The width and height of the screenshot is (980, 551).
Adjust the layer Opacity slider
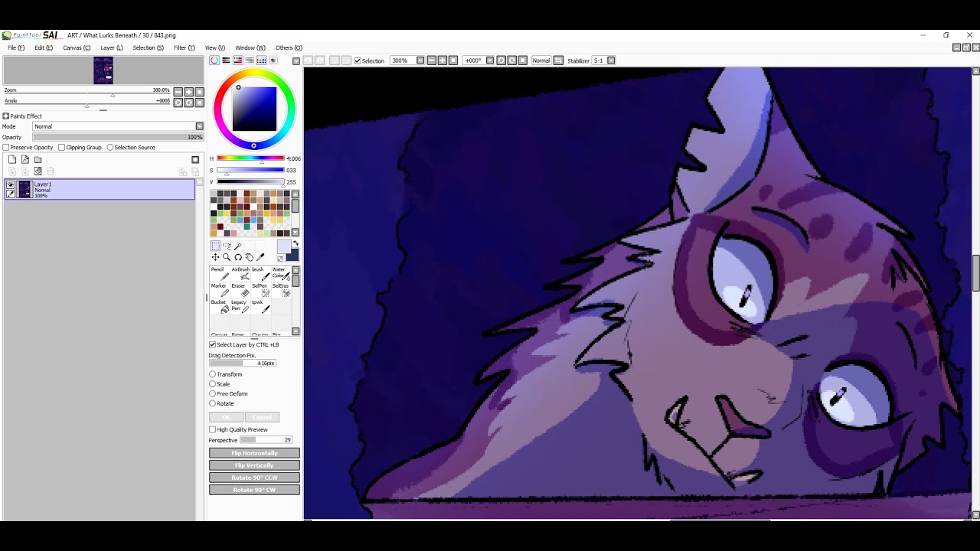click(118, 137)
